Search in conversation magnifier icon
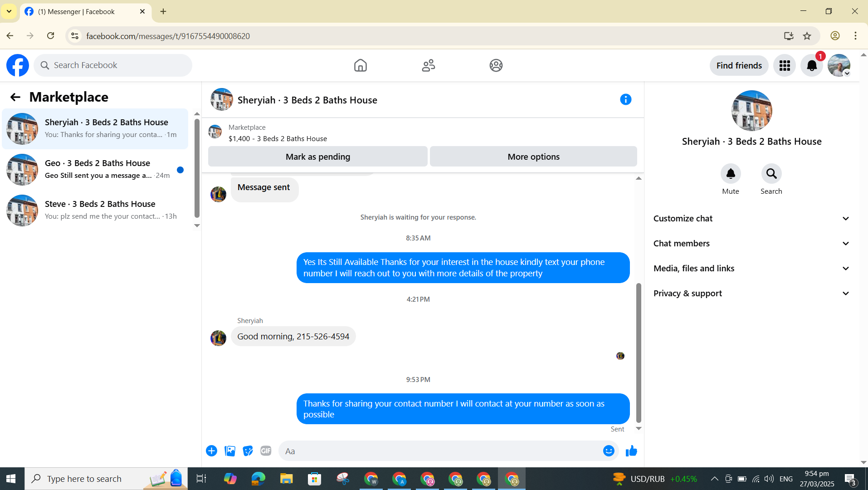This screenshot has height=490, width=868. pos(771,173)
